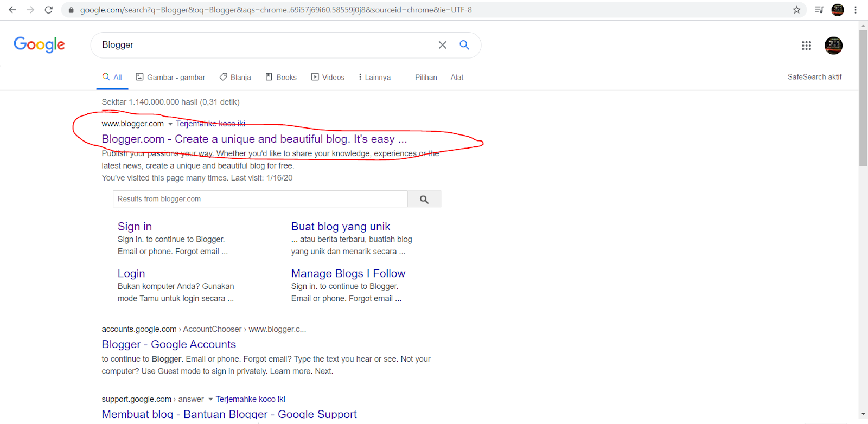Open the Chrome three-dot menu

(856, 10)
